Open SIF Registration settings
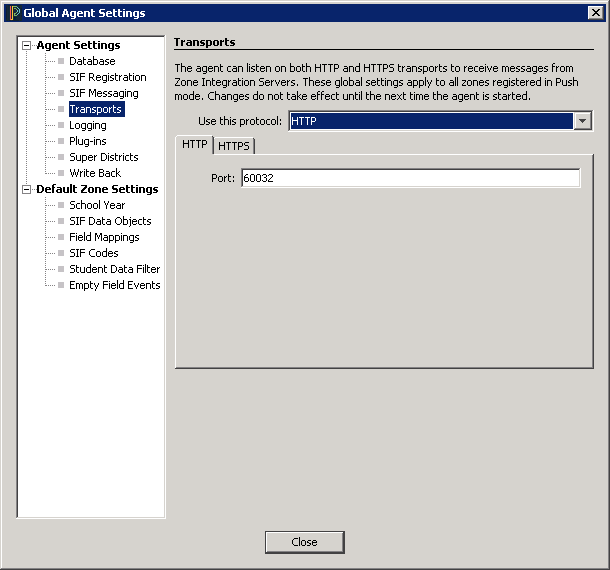This screenshot has height=570, width=610. (x=107, y=77)
